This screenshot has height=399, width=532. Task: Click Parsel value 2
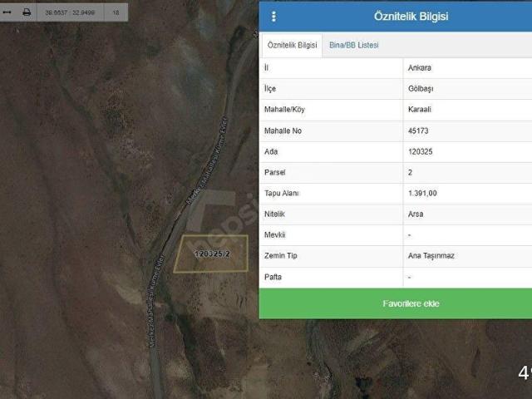[x=410, y=172]
